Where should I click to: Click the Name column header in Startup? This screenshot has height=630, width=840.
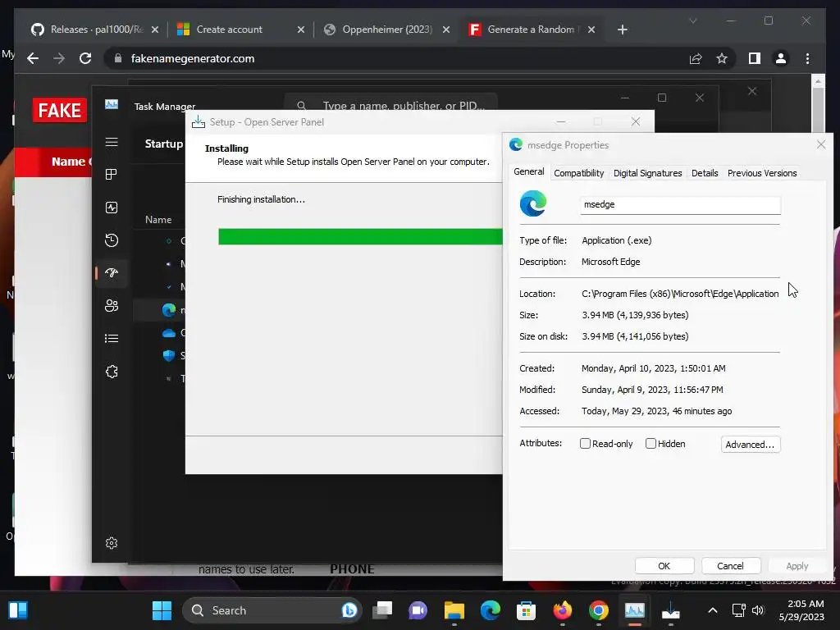pyautogui.click(x=158, y=220)
